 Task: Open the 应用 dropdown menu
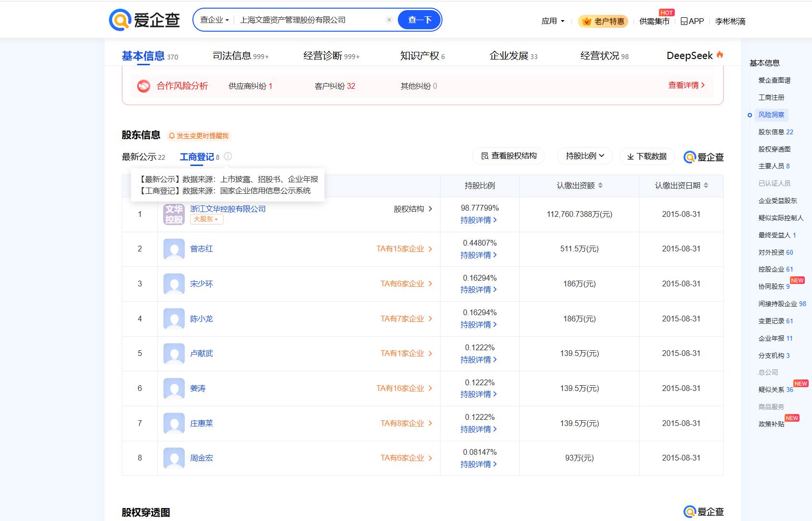pyautogui.click(x=553, y=21)
